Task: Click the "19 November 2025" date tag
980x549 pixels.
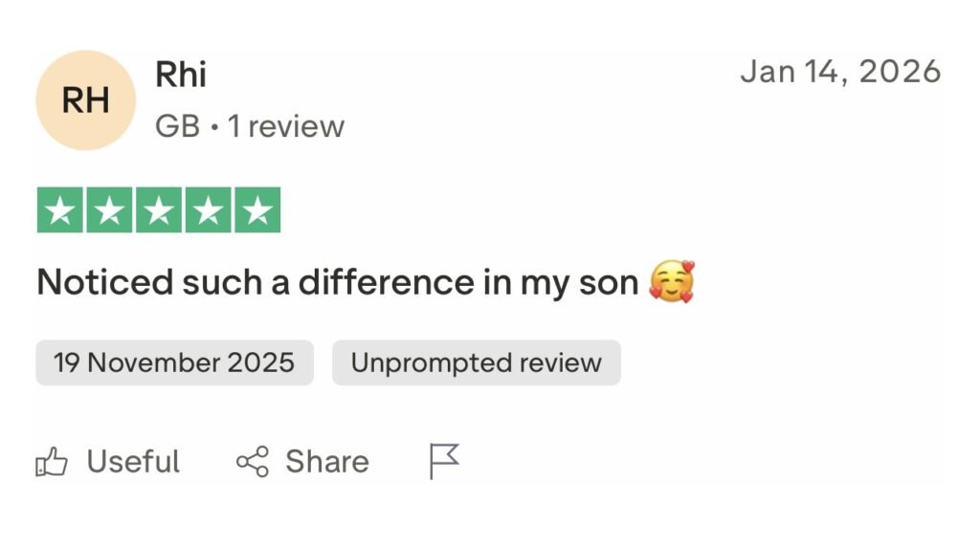Action: coord(174,363)
